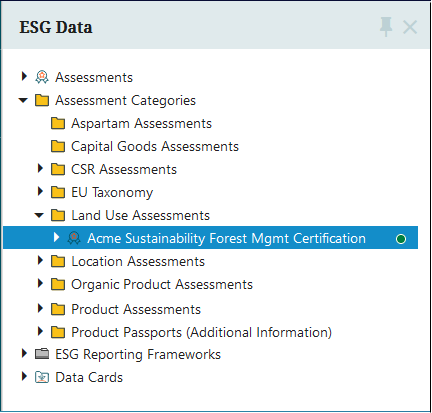
Task: Select Capital Goods Assessments
Action: click(x=155, y=147)
